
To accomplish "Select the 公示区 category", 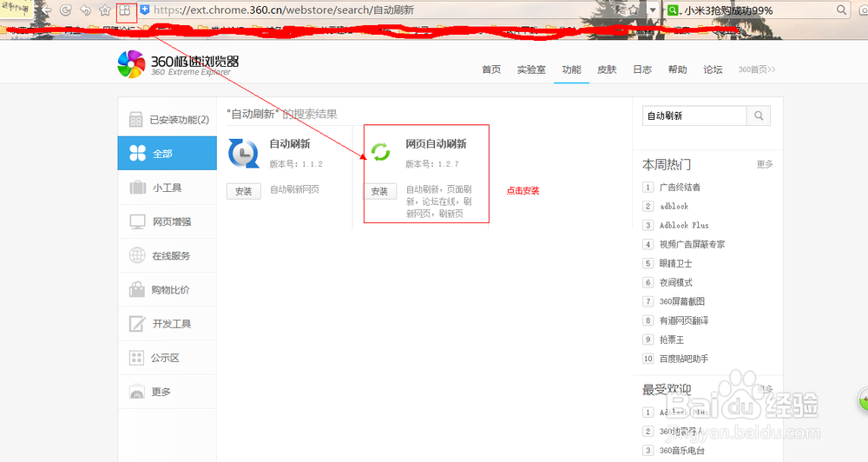I will (168, 358).
